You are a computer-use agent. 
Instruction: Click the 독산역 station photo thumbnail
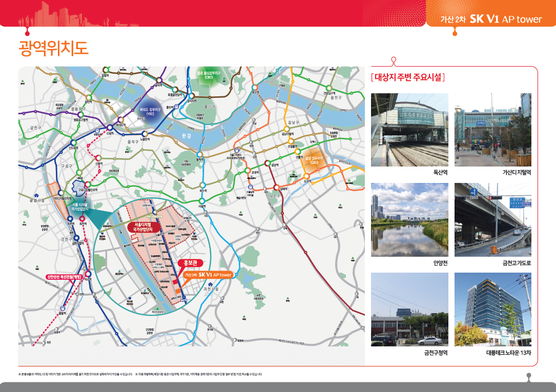click(x=409, y=130)
